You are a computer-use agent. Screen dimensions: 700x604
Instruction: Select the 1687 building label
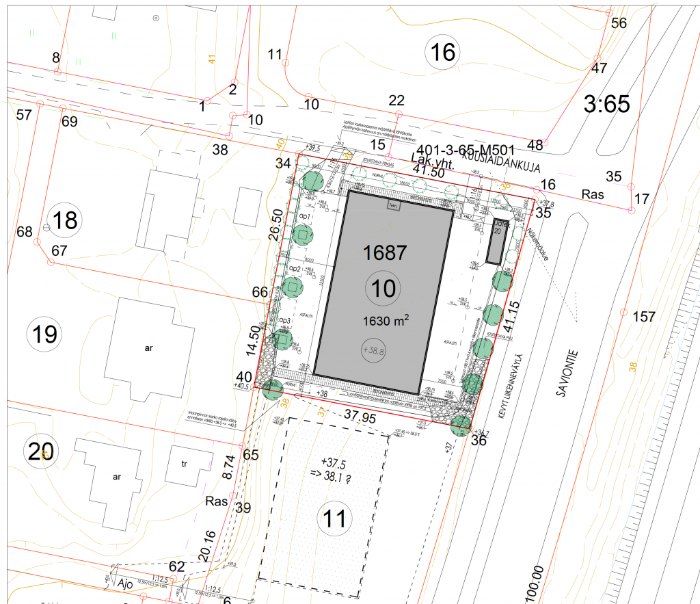[384, 253]
